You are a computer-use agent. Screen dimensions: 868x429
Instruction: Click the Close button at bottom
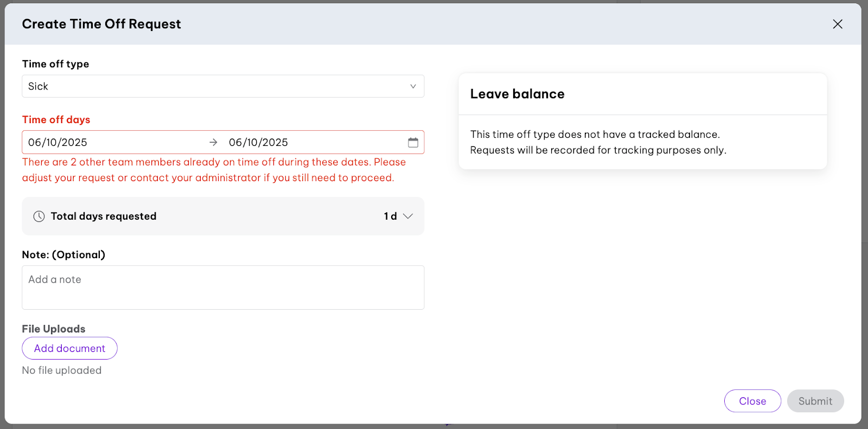[x=752, y=401]
